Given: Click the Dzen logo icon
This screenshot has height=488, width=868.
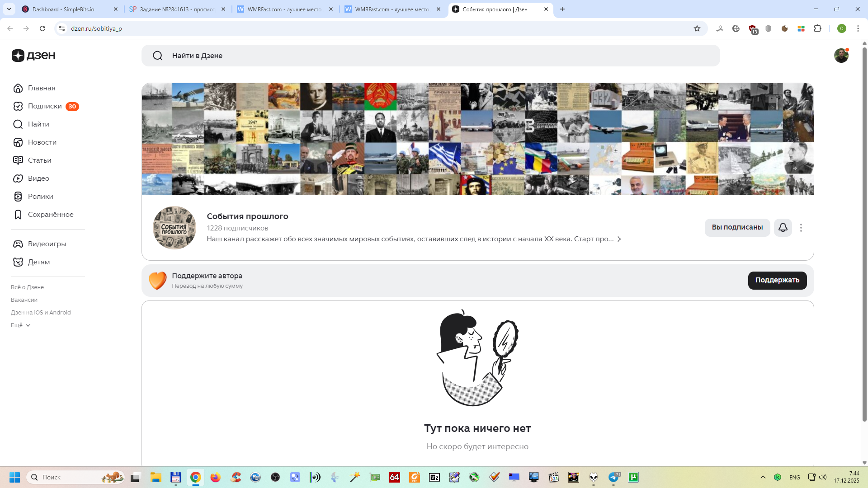Looking at the screenshot, I should [18, 56].
